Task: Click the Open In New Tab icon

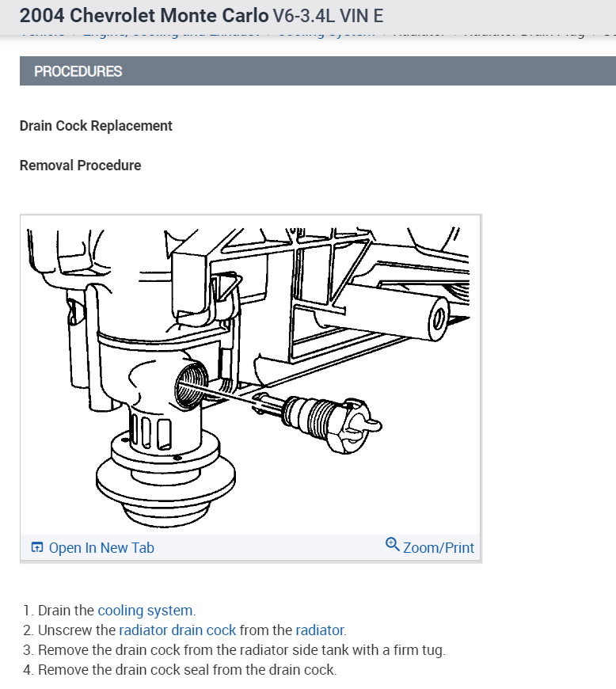Action: coord(37,547)
